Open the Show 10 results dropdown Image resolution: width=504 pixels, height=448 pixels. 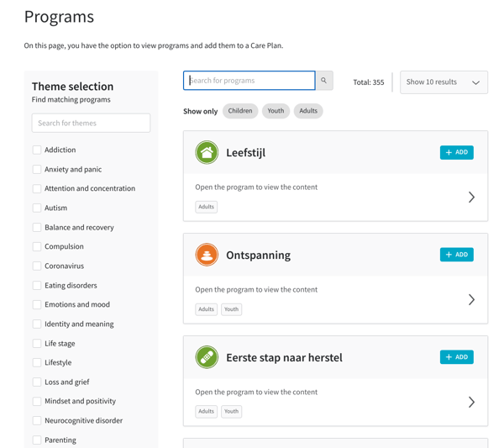(444, 82)
